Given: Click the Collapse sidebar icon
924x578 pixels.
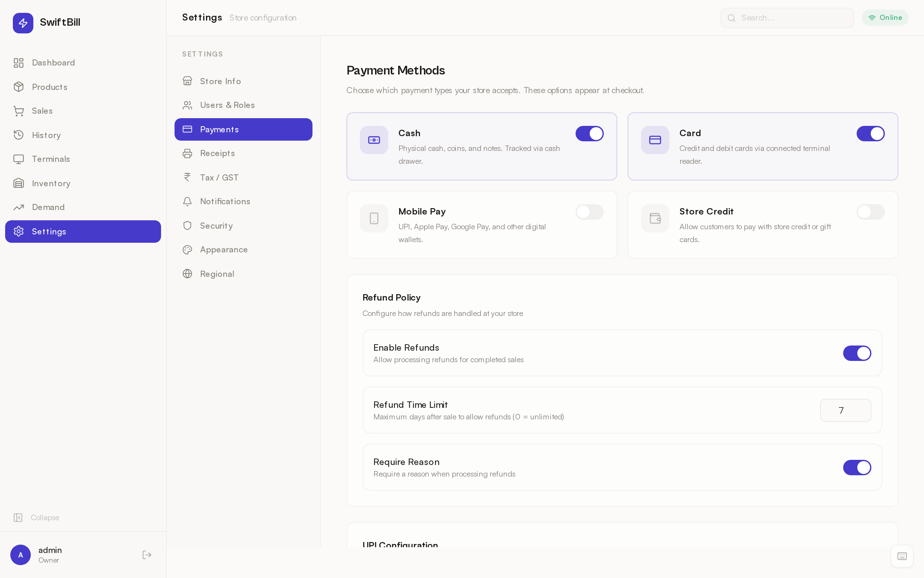Looking at the screenshot, I should 18,518.
